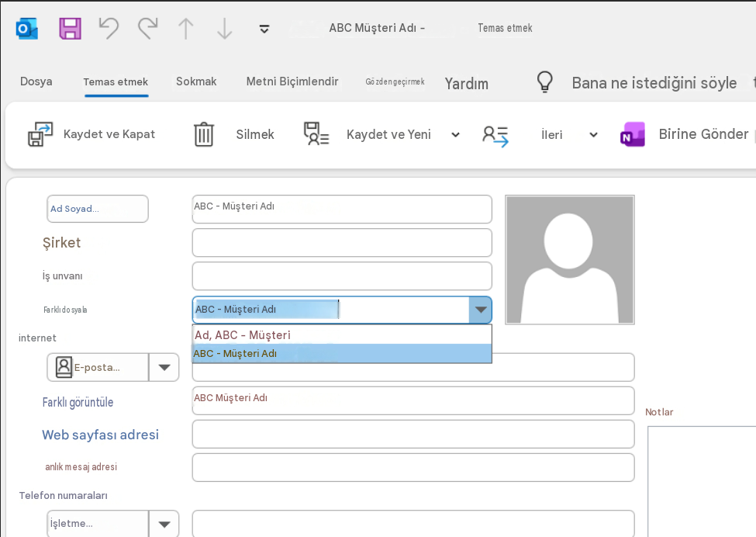Select 'Ad, ABC - Müşteri' from the list
The width and height of the screenshot is (756, 537).
tap(342, 334)
